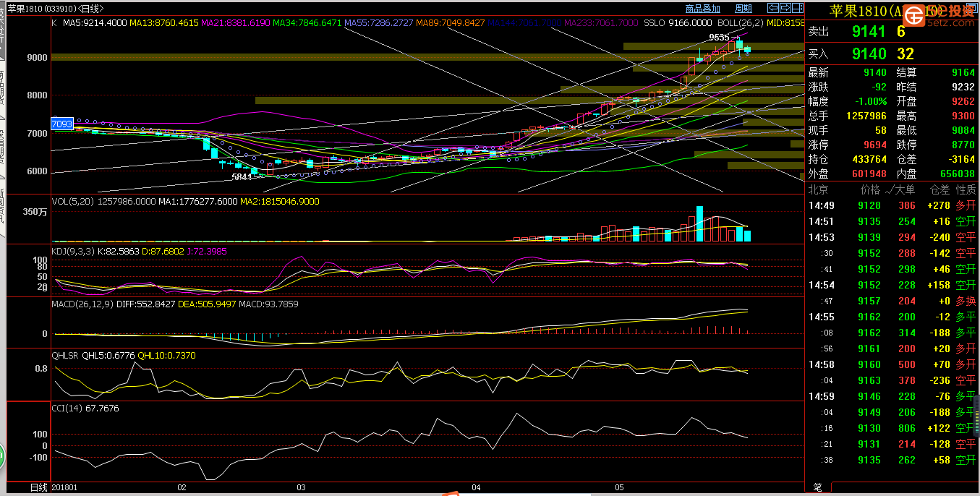
Task: Click the 201801 date axis label
Action: (65, 488)
